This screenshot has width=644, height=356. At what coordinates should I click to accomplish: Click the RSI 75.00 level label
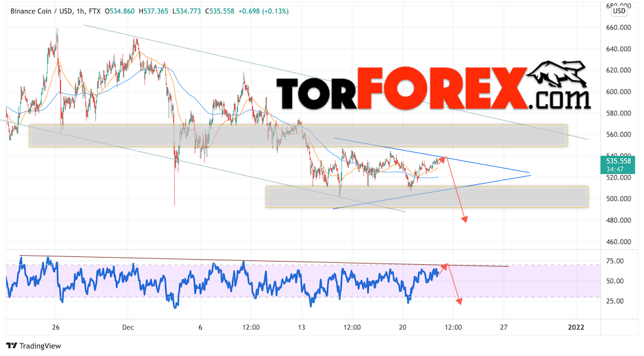tap(615, 261)
